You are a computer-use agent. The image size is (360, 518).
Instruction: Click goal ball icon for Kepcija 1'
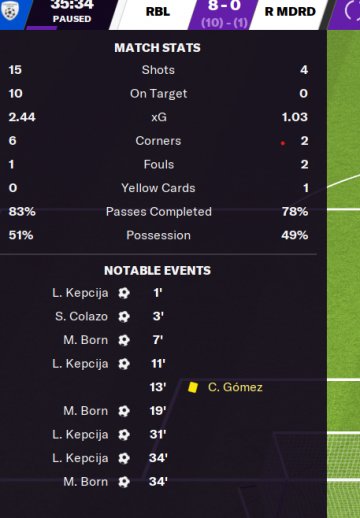[x=124, y=293]
